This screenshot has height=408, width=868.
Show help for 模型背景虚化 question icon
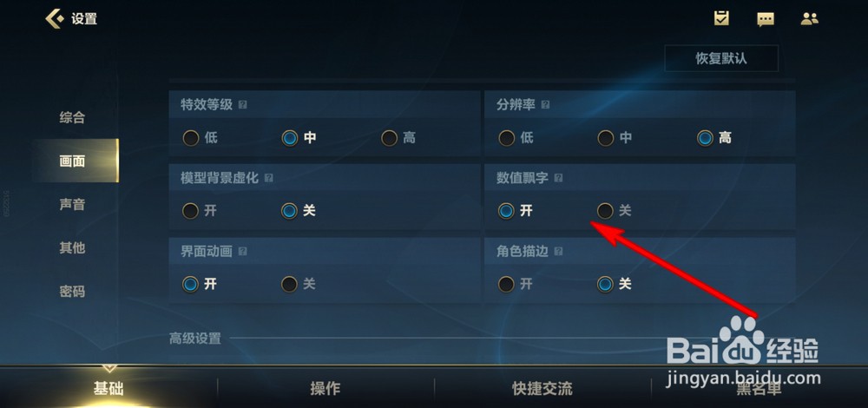tap(268, 178)
